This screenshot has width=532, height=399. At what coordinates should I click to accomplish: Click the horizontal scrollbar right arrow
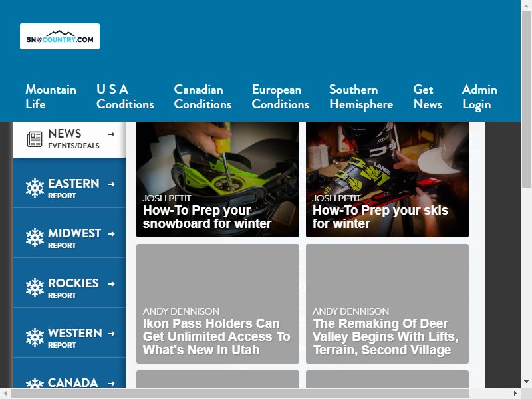tap(515, 393)
